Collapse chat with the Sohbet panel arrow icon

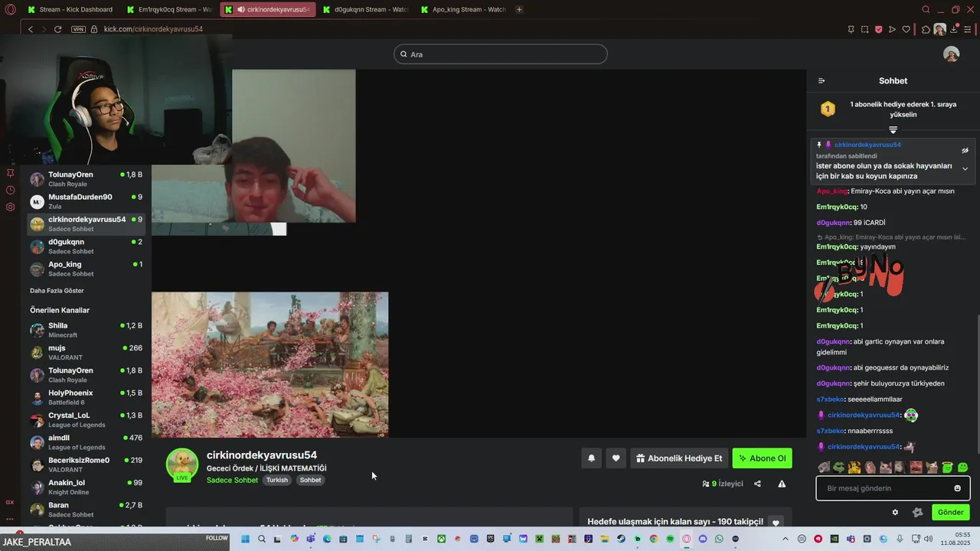click(x=822, y=81)
